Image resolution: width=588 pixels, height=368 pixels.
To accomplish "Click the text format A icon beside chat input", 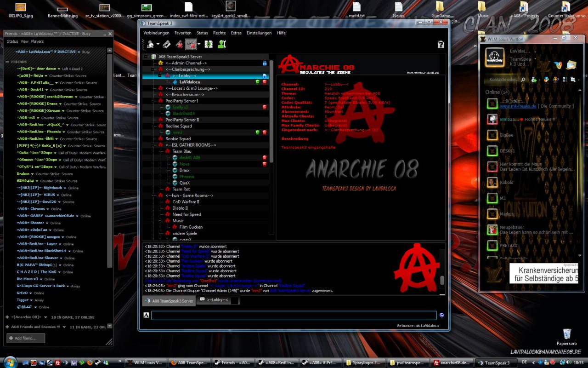I will [x=146, y=316].
